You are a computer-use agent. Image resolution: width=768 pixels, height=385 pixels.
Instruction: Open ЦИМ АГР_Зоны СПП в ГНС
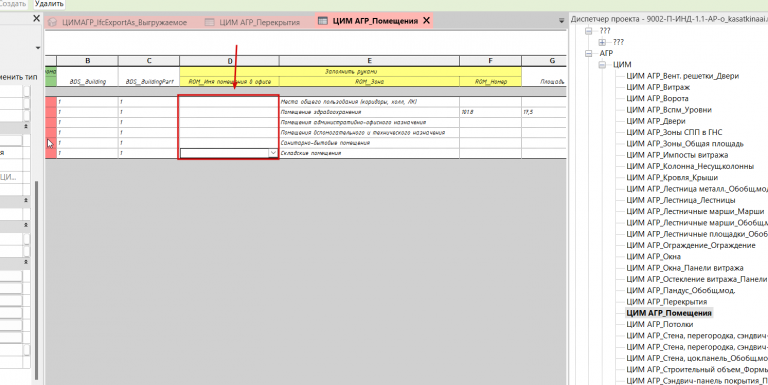[x=674, y=132]
